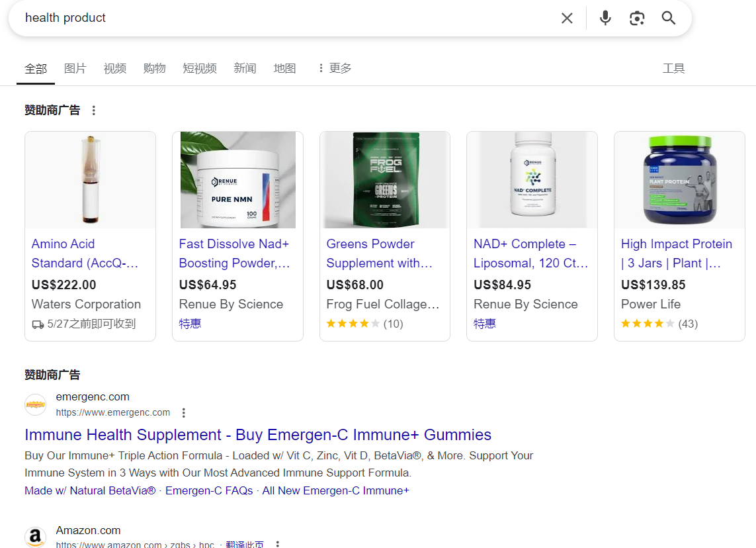This screenshot has width=756, height=548.
Task: Open 'NAD+ Complete – Liposomal' link
Action: pos(531,253)
